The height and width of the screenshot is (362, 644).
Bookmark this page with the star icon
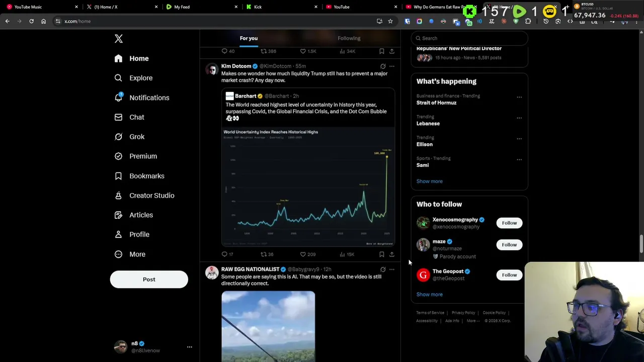click(x=390, y=21)
